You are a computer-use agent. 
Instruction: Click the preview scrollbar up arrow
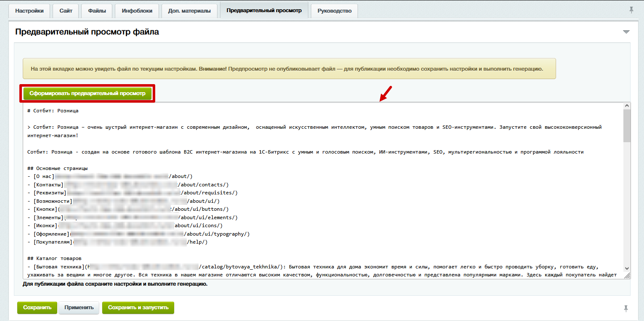[627, 106]
